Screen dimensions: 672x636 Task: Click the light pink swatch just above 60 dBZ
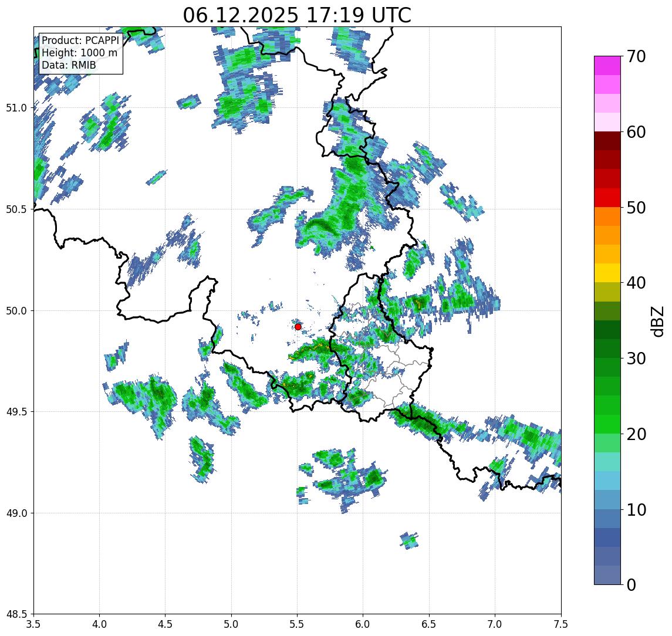[x=607, y=122]
